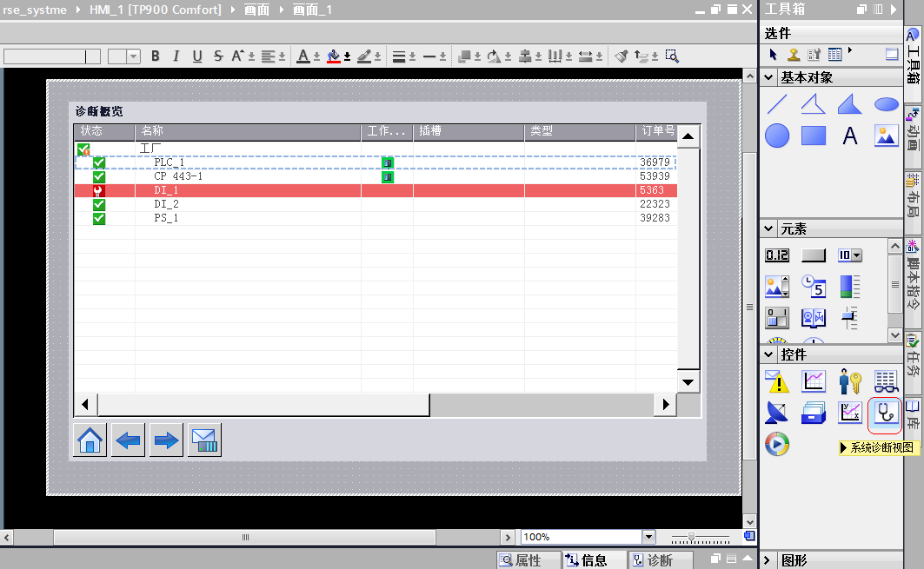Select the Ellipse basic object

[887, 104]
